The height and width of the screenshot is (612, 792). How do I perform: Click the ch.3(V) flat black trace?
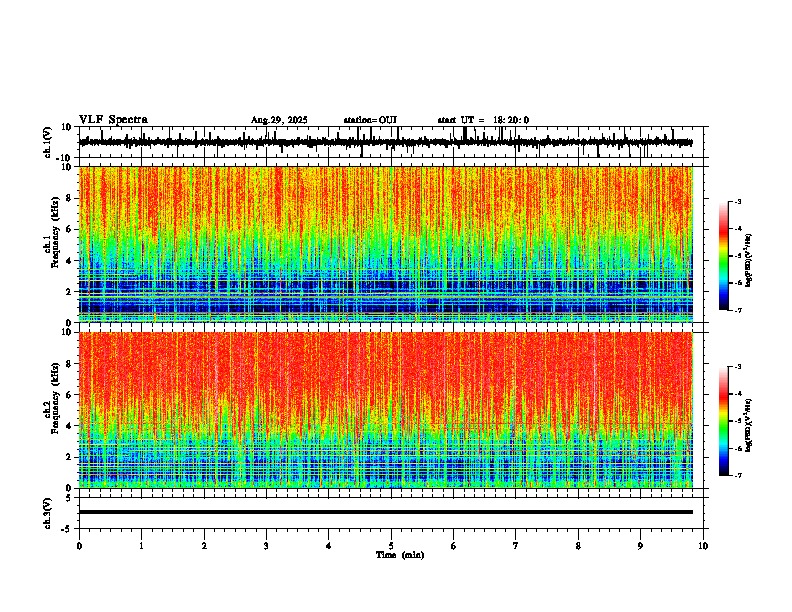pos(386,512)
